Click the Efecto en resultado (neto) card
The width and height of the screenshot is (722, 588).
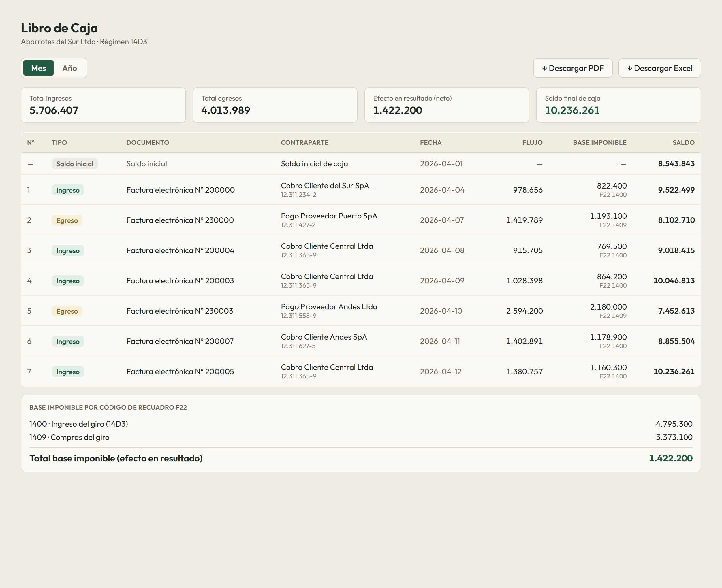pos(447,105)
